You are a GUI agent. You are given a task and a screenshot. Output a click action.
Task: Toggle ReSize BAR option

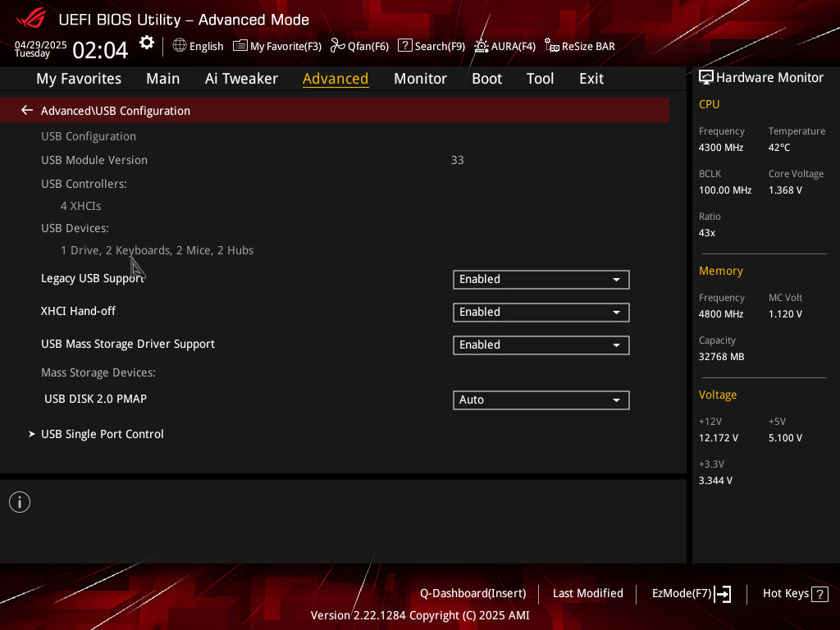tap(580, 46)
